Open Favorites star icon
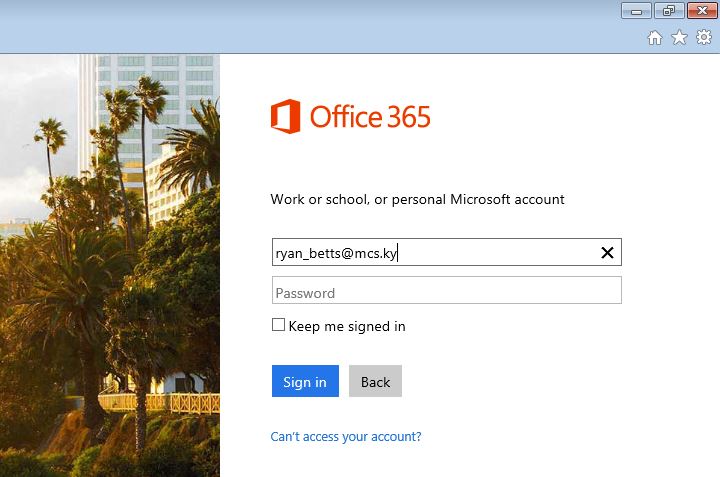 point(679,38)
